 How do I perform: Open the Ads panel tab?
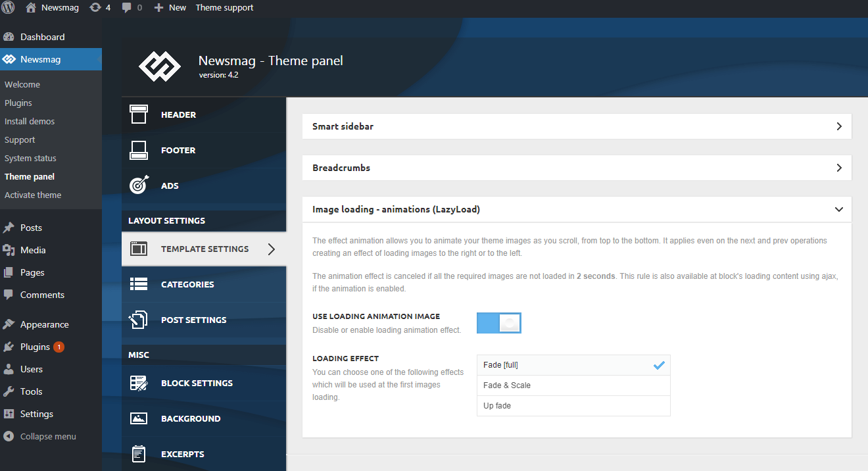click(x=204, y=186)
